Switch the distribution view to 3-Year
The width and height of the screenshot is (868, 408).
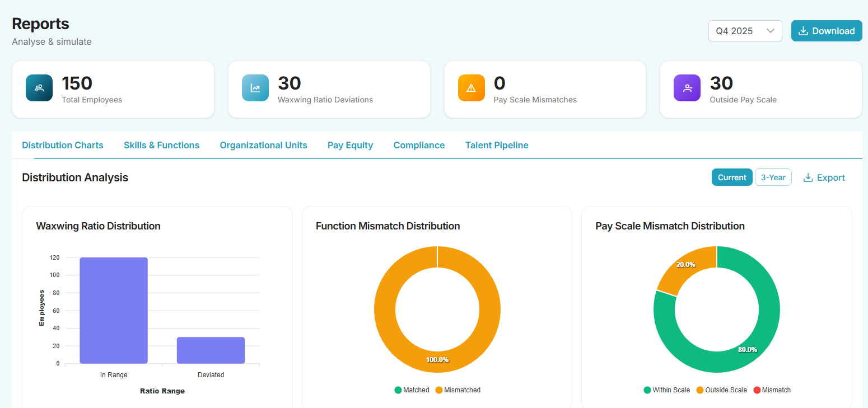click(773, 177)
